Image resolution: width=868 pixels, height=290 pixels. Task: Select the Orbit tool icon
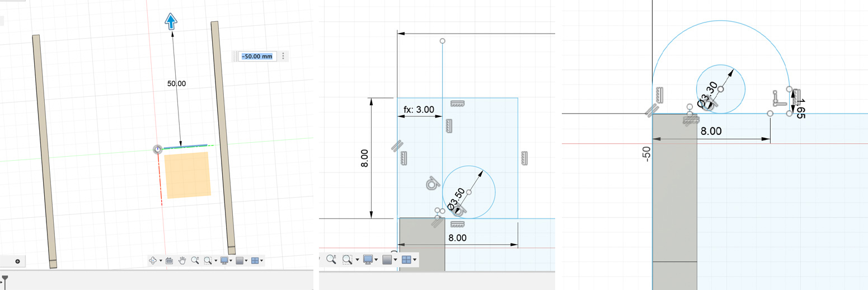[153, 260]
